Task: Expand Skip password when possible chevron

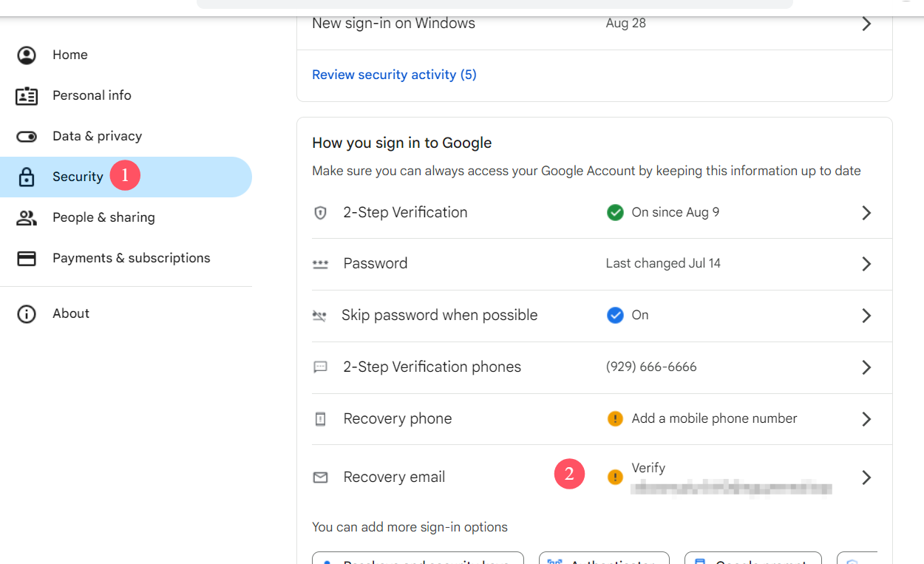Action: tap(866, 316)
